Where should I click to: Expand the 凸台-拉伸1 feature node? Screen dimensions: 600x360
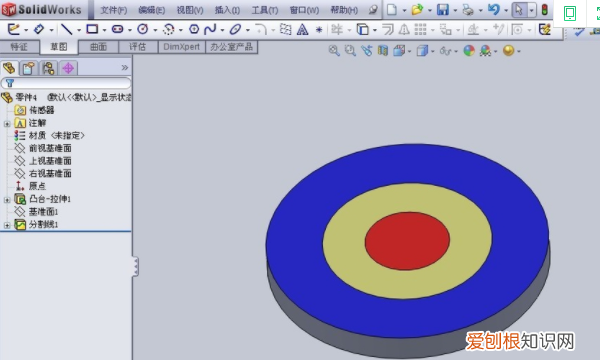[x=7, y=200]
